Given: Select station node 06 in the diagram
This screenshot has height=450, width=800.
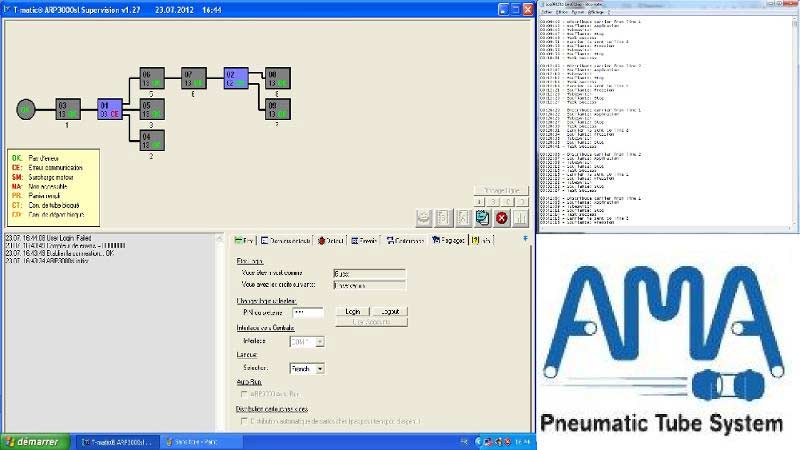Looking at the screenshot, I should 152,78.
